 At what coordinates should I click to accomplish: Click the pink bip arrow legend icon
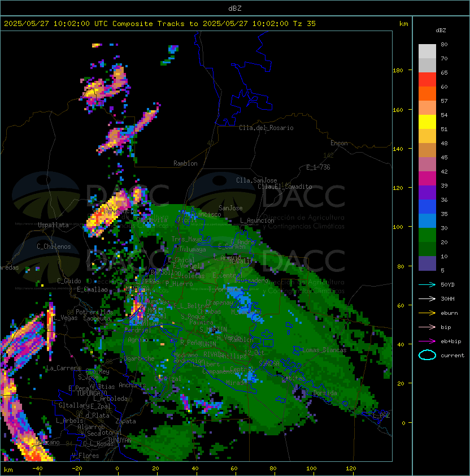point(427,327)
